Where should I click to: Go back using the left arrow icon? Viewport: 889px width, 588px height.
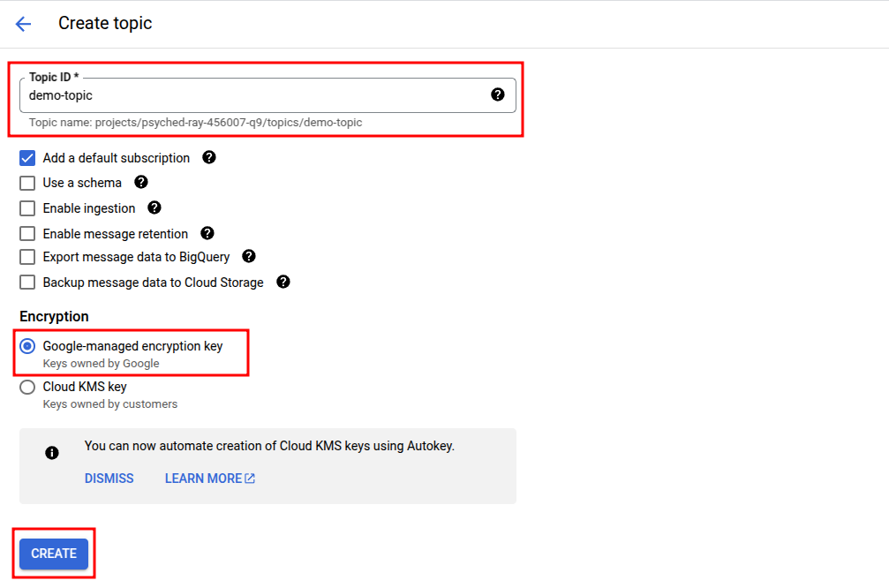coord(23,24)
